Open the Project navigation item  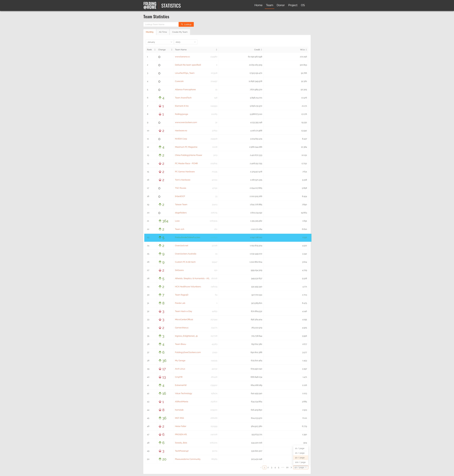293,5
